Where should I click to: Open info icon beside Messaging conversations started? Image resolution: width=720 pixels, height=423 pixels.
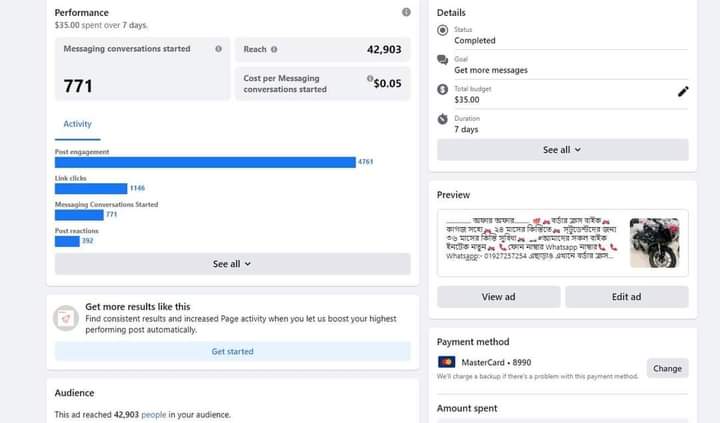pos(219,49)
